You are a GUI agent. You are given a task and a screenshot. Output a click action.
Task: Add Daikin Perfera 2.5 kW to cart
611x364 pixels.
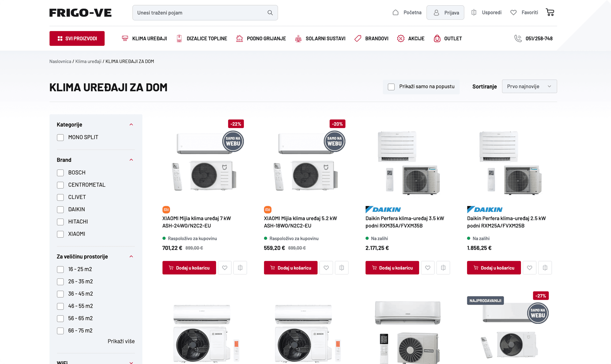tap(494, 268)
